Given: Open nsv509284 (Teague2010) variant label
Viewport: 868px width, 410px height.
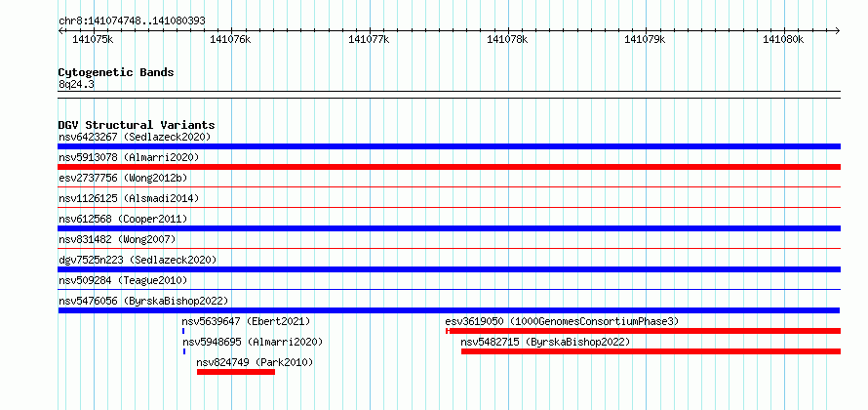Looking at the screenshot, I should point(123,280).
